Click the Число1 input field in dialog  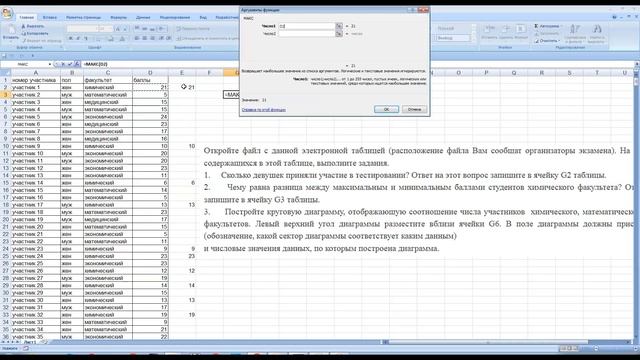pyautogui.click(x=307, y=26)
